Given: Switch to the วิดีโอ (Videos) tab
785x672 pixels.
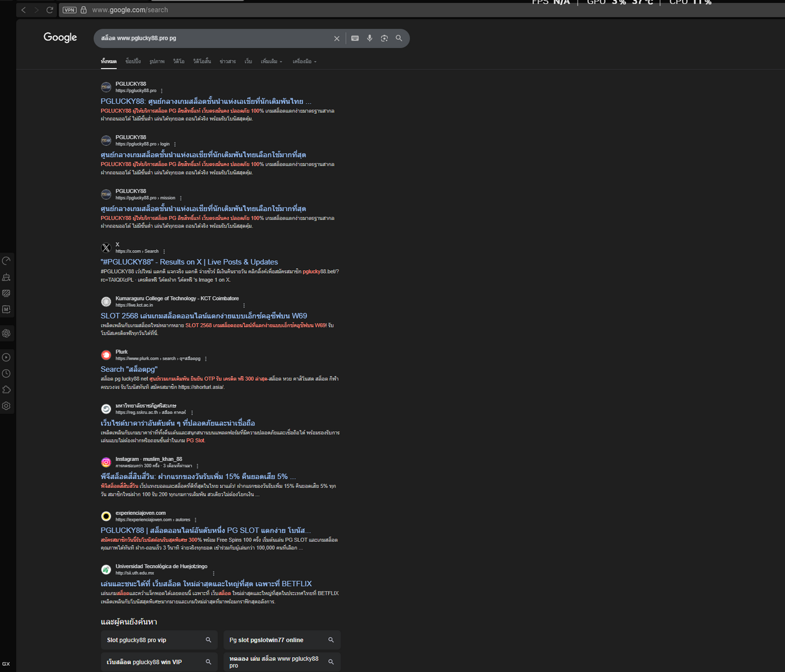Looking at the screenshot, I should (179, 62).
